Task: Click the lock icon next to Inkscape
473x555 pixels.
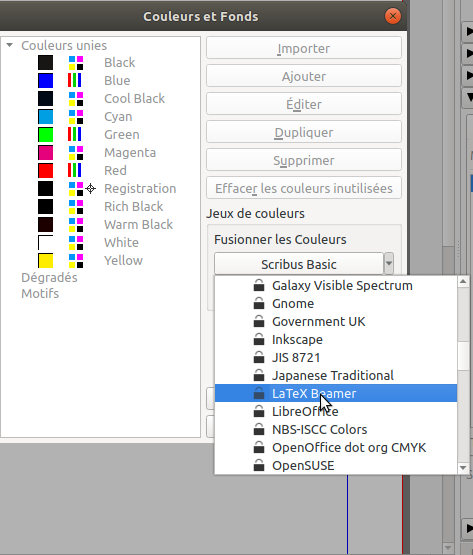Action: pos(259,339)
